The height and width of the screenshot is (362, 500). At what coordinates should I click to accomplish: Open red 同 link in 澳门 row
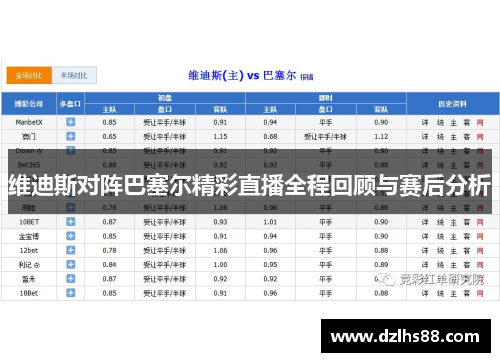pyautogui.click(x=480, y=137)
